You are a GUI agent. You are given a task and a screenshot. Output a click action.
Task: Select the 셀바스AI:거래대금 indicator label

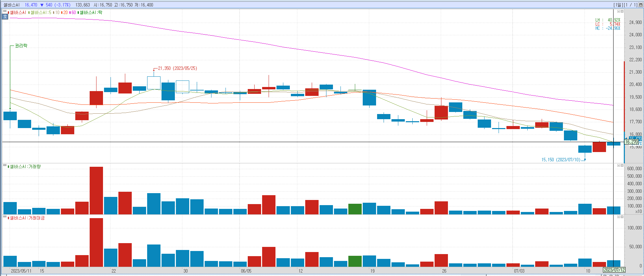point(27,218)
